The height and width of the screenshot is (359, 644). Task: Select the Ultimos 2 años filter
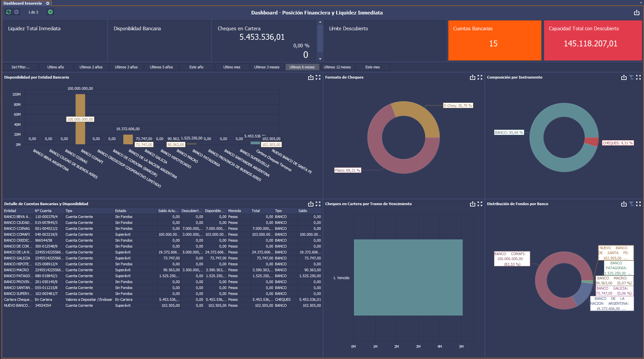(x=91, y=67)
